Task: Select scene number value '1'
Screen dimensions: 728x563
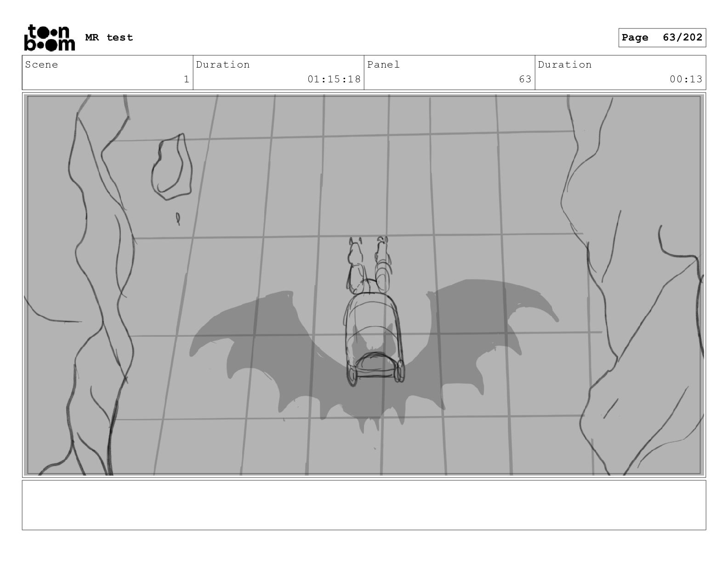Action: [186, 80]
